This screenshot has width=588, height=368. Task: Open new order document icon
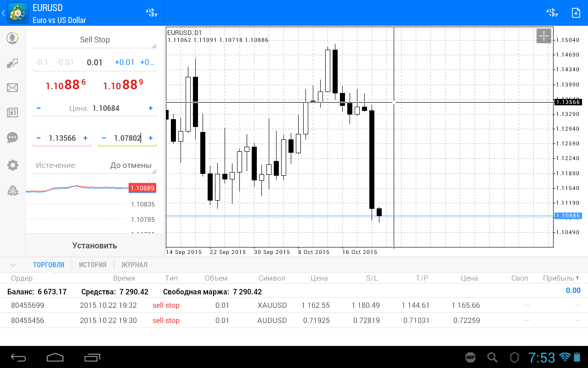576,12
